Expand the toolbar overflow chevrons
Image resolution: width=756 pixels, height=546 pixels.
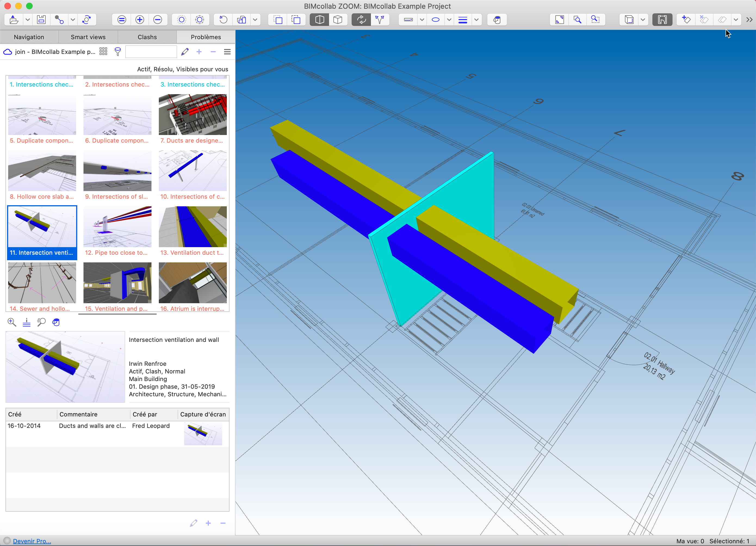click(749, 20)
